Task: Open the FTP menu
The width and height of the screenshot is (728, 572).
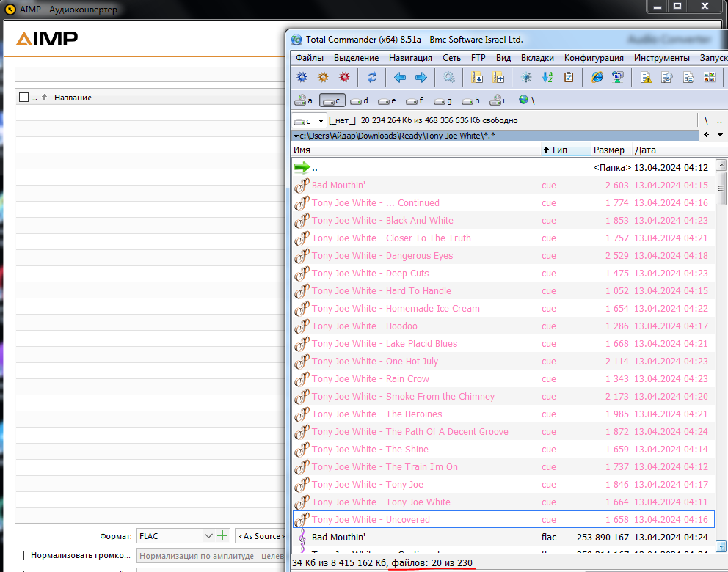Action: [x=478, y=58]
